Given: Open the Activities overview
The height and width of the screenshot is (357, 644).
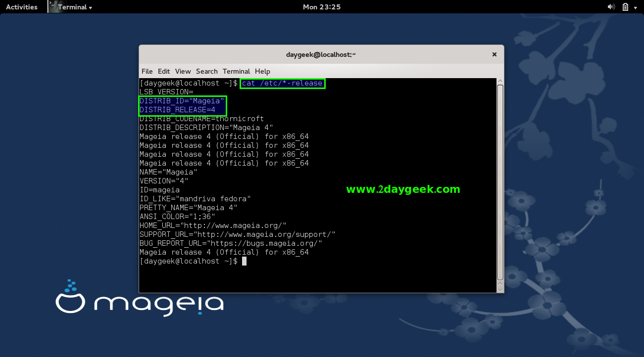Looking at the screenshot, I should point(21,7).
